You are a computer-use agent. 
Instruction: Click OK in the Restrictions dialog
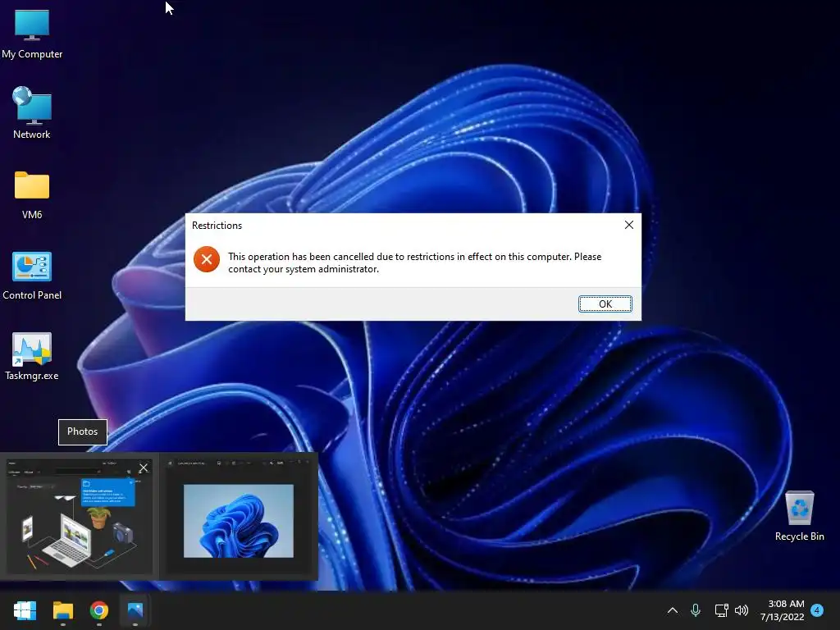(605, 304)
